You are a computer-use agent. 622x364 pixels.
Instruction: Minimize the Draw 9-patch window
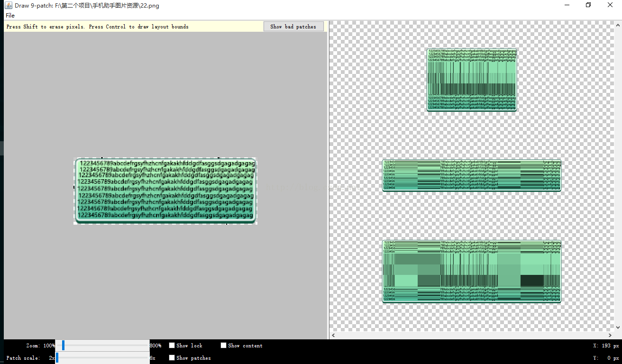click(x=567, y=5)
